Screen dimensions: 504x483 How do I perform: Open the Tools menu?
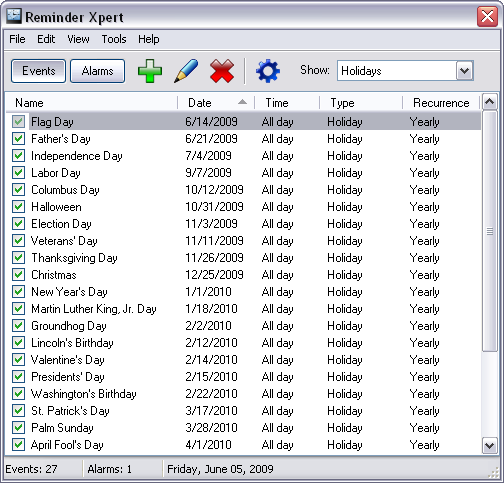114,39
